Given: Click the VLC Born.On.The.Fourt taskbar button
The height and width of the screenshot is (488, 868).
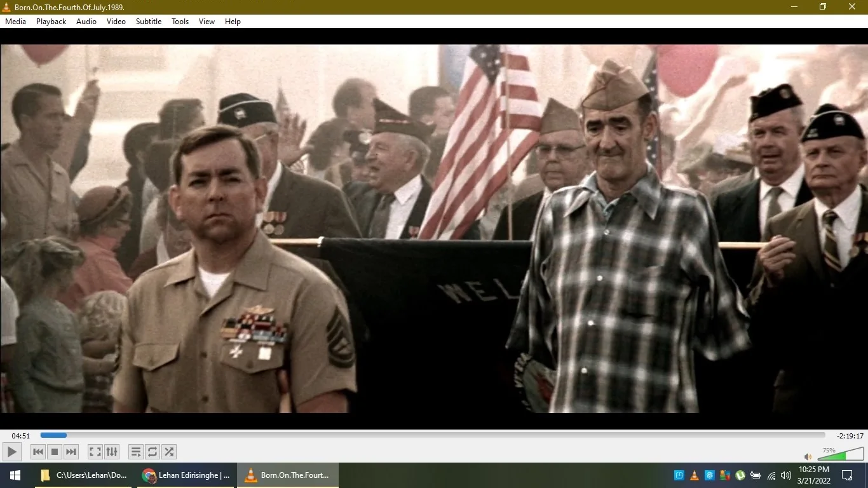Looking at the screenshot, I should 288,475.
